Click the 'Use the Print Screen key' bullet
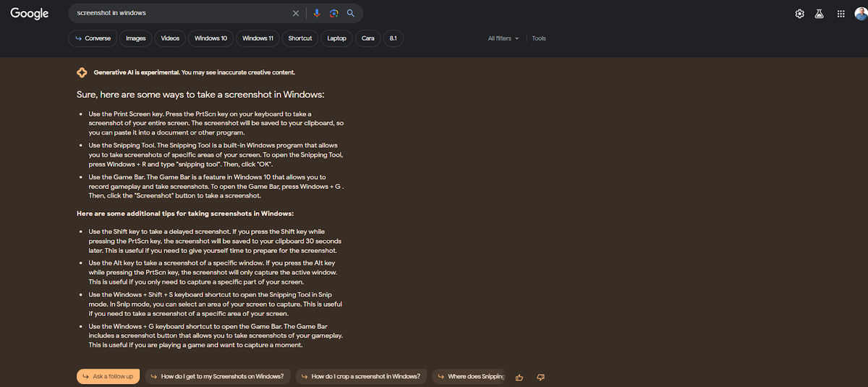Viewport: 868px width, 387px height. [215, 123]
